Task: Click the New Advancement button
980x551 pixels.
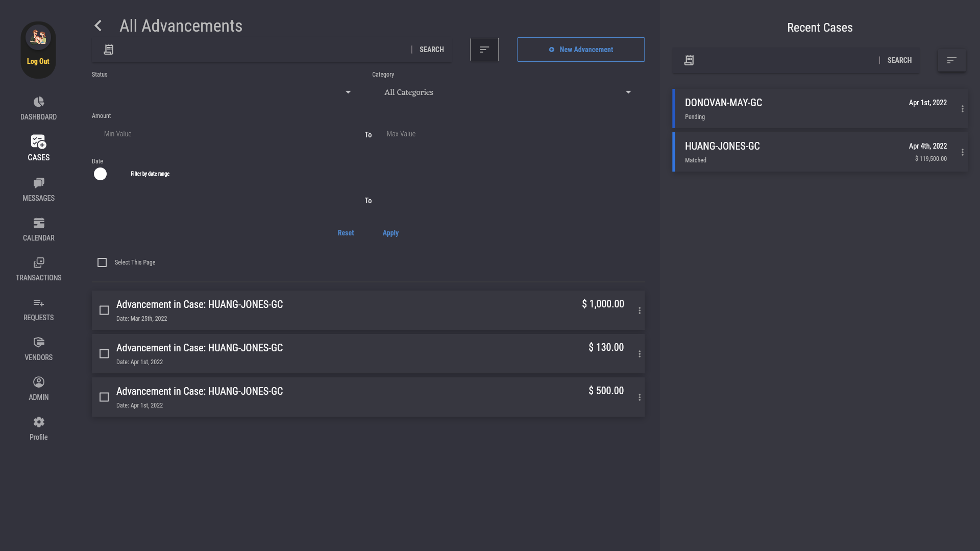Action: (580, 50)
